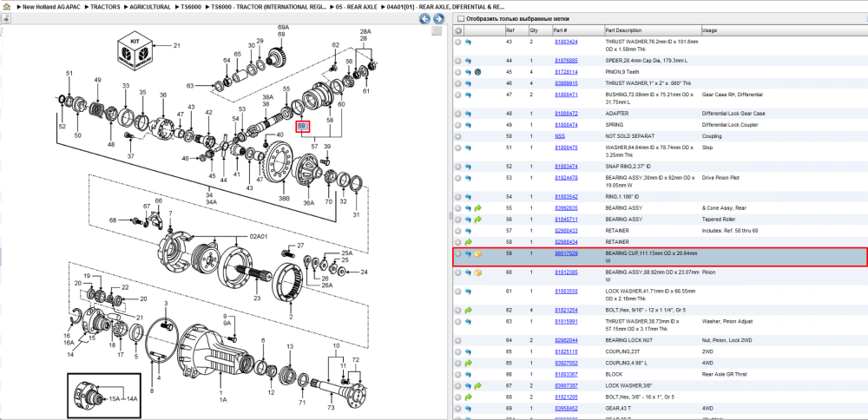Open part number 83958452 link
The image size is (868, 420).
click(566, 409)
